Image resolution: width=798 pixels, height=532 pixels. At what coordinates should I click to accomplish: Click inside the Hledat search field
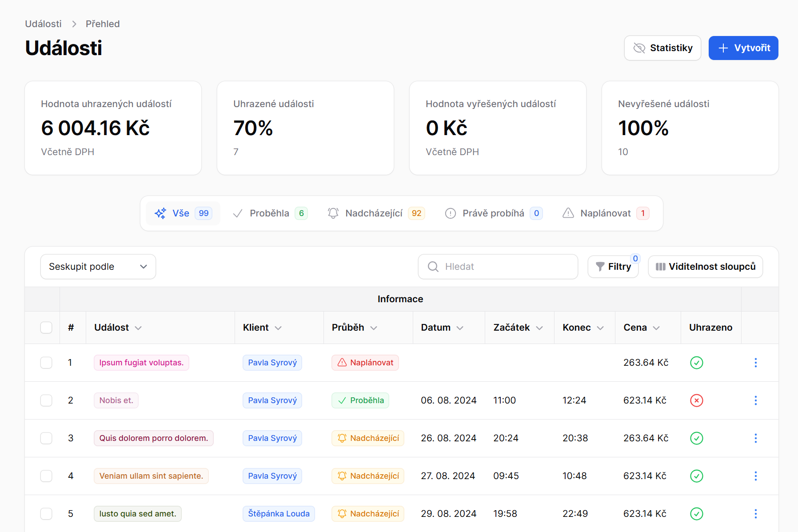[x=498, y=267]
